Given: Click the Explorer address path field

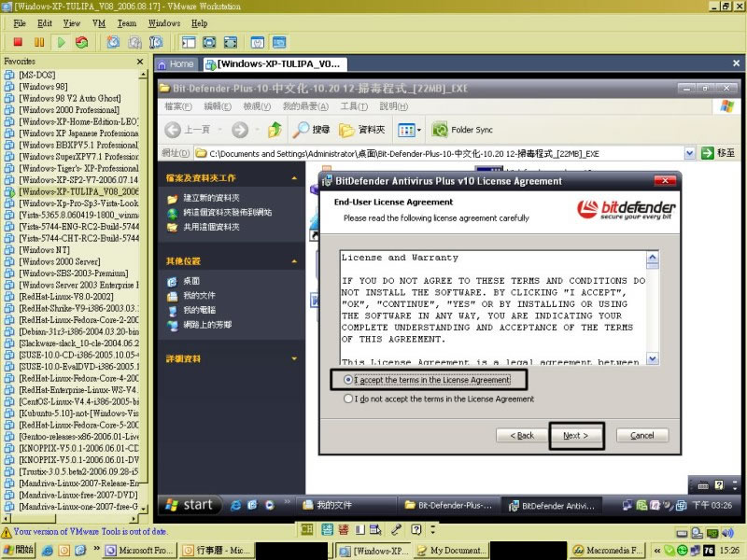Looking at the screenshot, I should pos(439,153).
